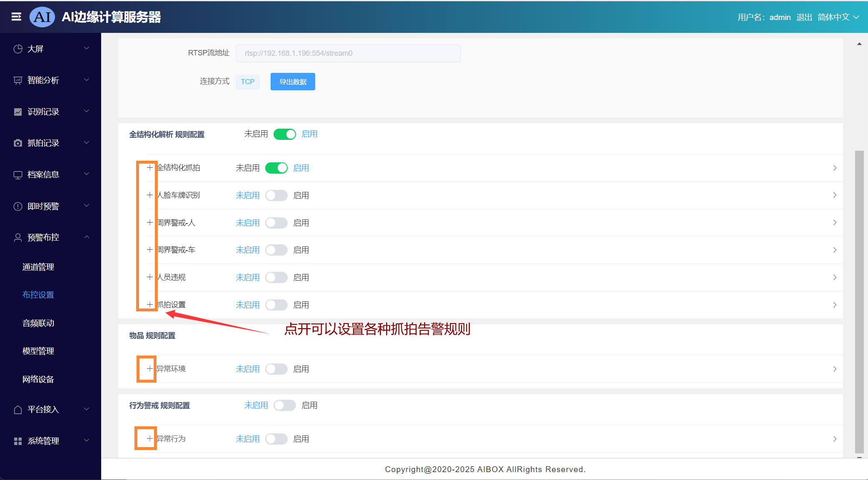Click the AI logo icon
This screenshot has width=868, height=480.
[42, 17]
